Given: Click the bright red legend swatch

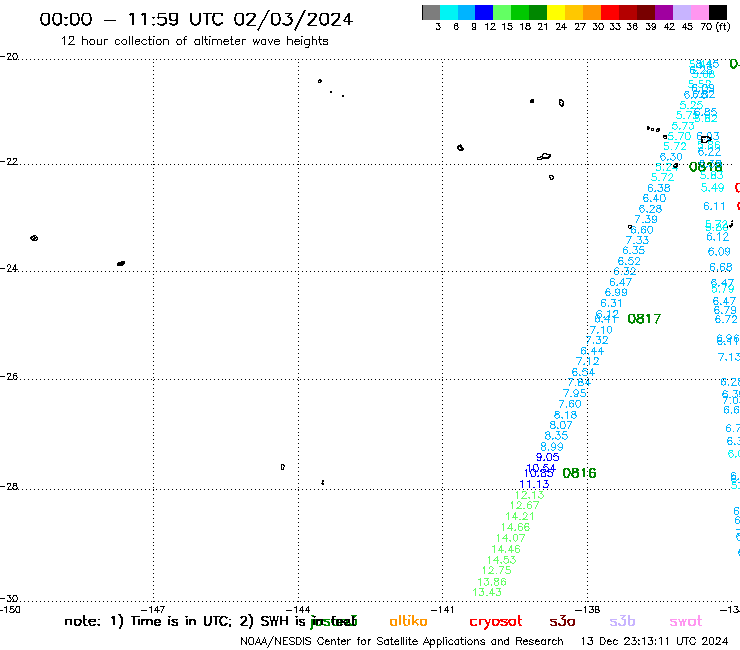Looking at the screenshot, I should click(x=610, y=12).
